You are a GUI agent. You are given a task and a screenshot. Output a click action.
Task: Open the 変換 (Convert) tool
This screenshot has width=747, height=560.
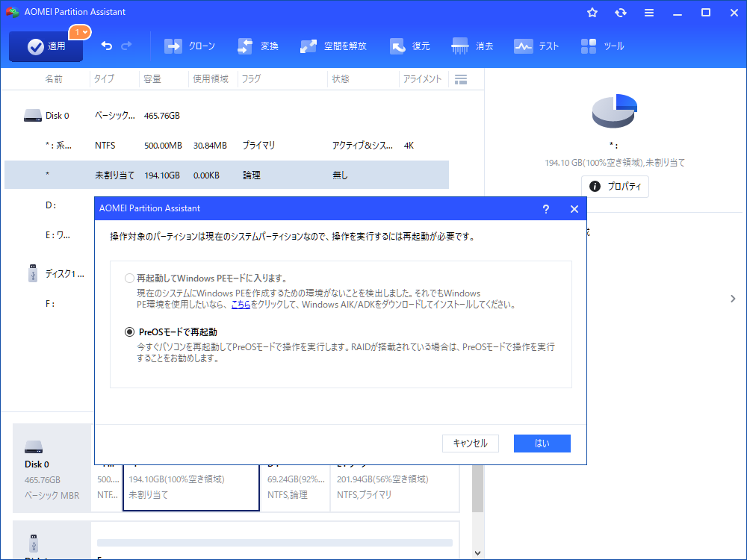(258, 46)
